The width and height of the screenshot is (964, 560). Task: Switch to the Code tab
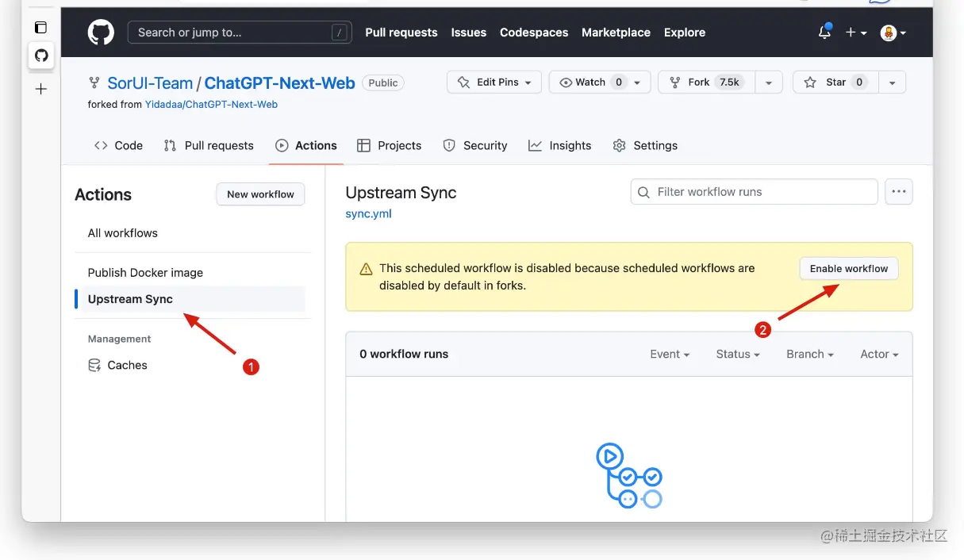coord(118,145)
